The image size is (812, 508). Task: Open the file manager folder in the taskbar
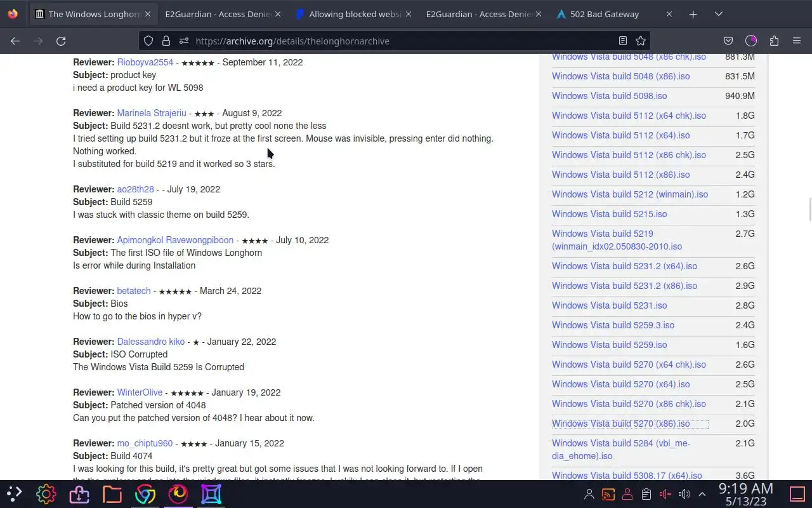(112, 493)
